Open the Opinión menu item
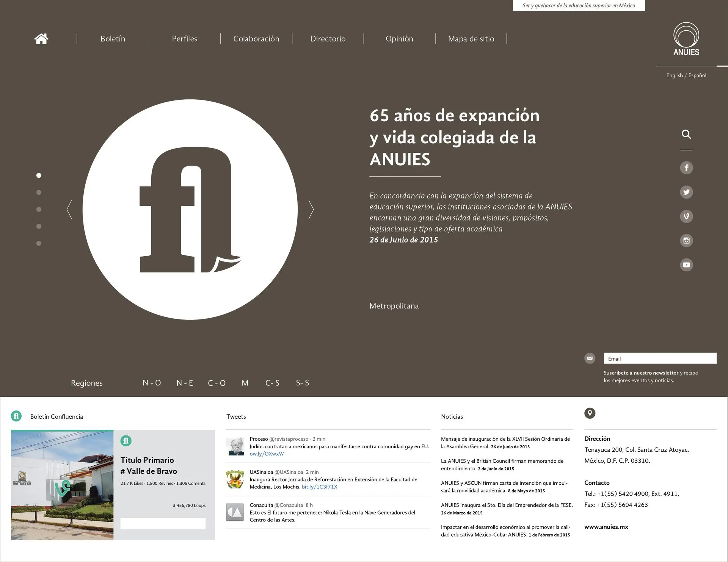The image size is (728, 562). pyautogui.click(x=399, y=39)
